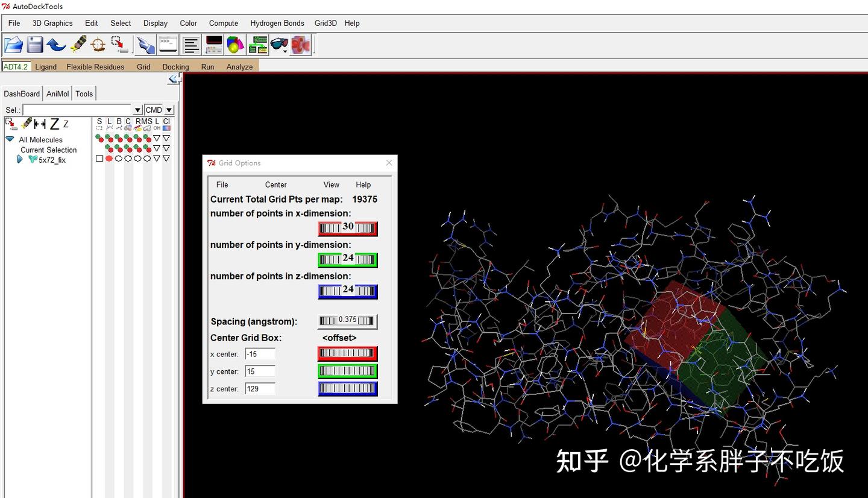Activate the picking hand tool

145,44
